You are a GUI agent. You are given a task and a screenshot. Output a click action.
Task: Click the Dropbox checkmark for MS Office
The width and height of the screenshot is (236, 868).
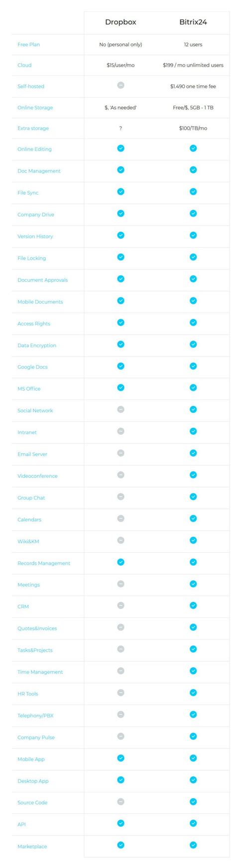120,387
